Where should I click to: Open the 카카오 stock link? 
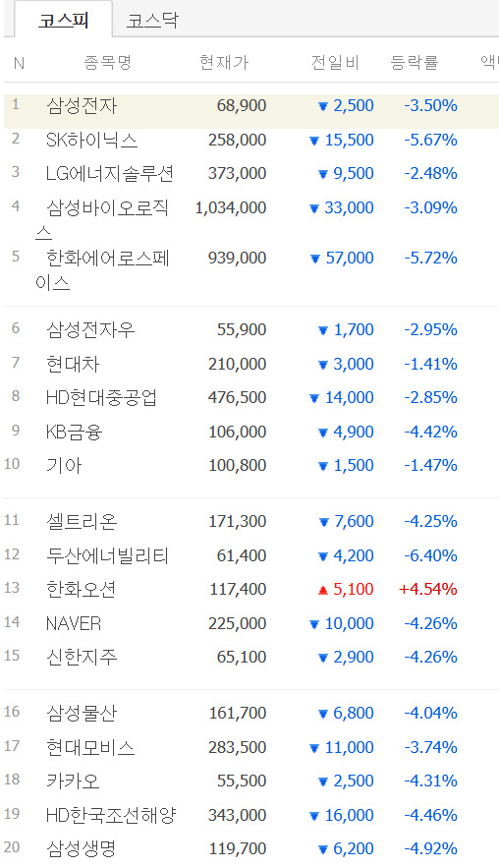tap(73, 781)
